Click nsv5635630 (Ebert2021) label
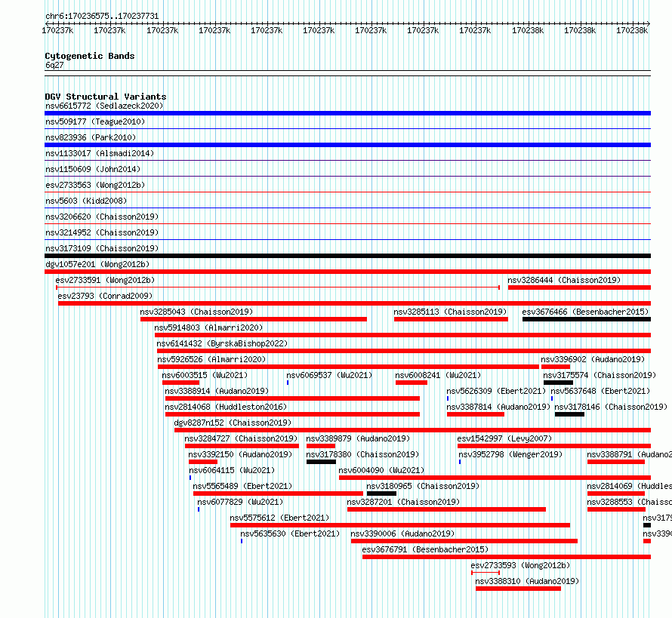Screen dimensions: 672x618 pyautogui.click(x=290, y=533)
